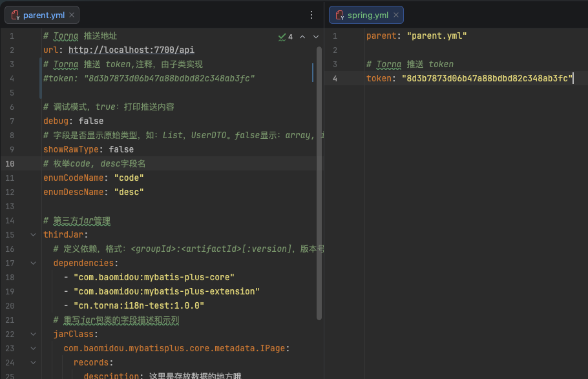
Task: Collapse the dependencies block fold arrow
Action: pyautogui.click(x=33, y=263)
